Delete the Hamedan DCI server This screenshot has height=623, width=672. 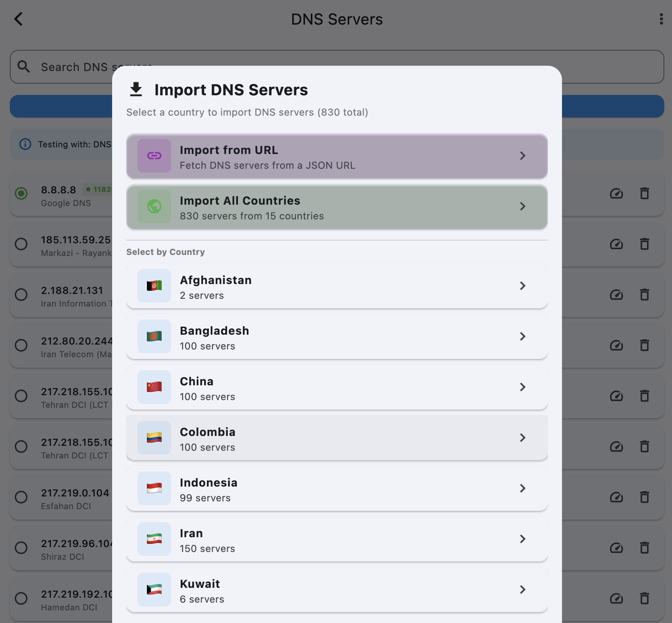645,598
